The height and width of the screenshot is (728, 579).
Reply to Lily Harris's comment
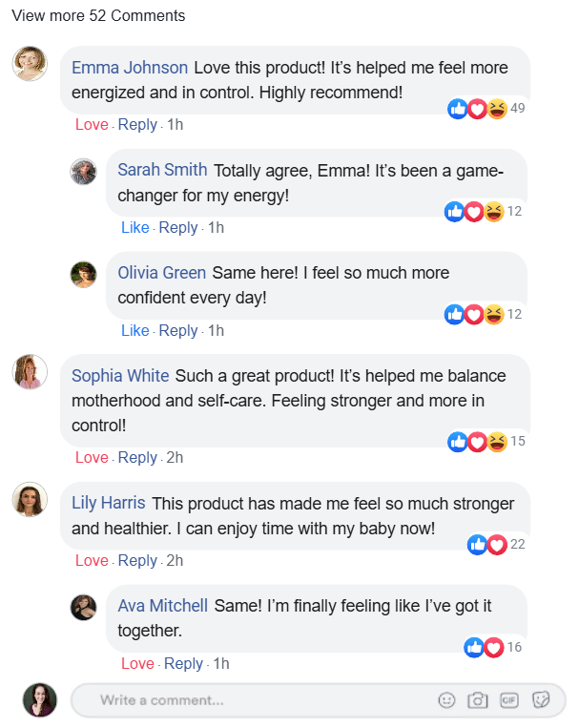[x=137, y=561]
